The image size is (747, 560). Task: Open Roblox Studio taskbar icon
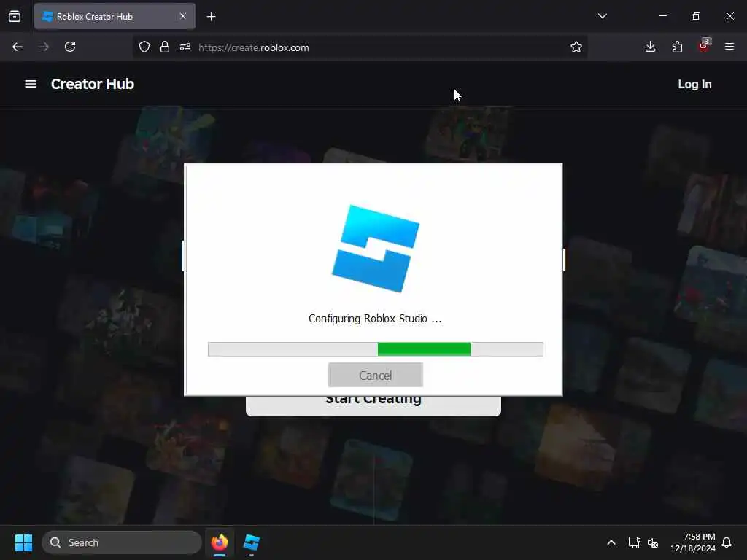coord(251,542)
